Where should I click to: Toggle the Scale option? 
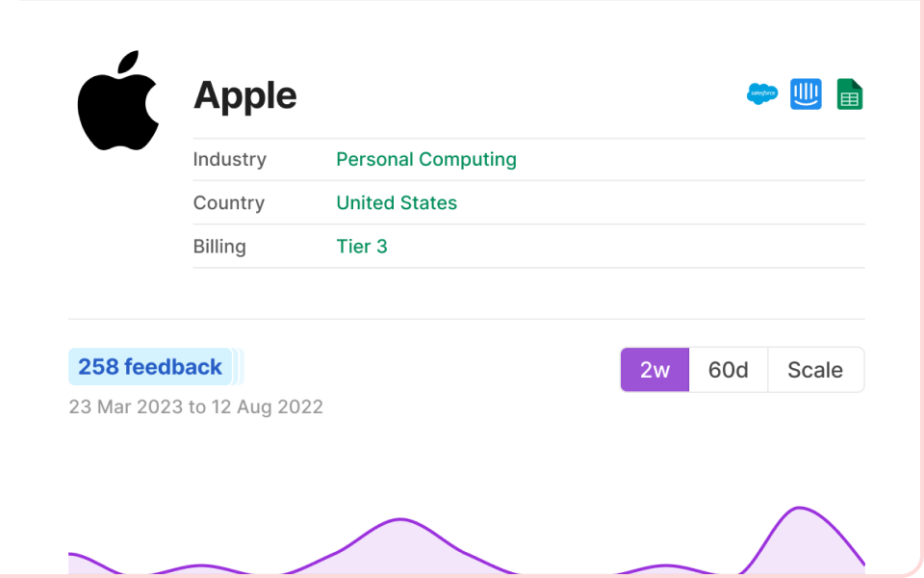[814, 370]
